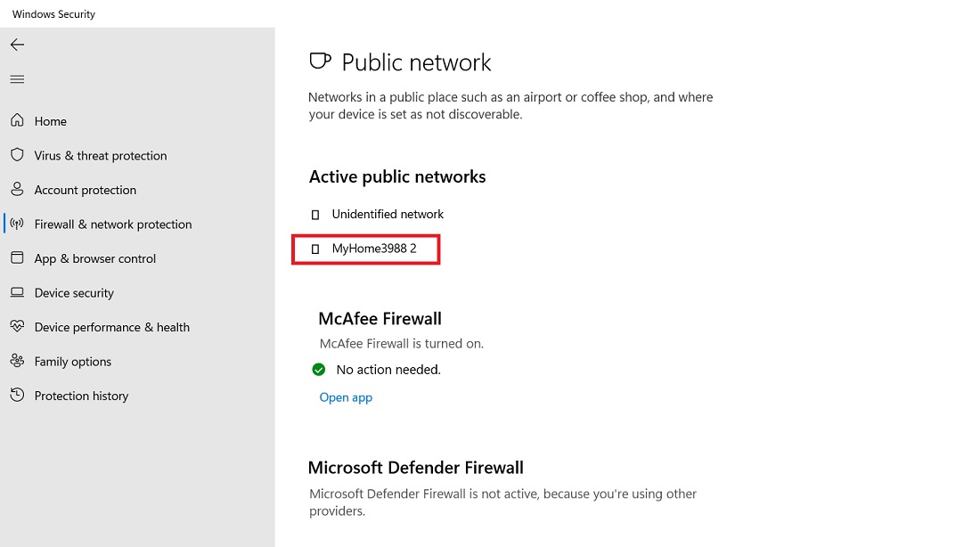Click the back arrow button
Screen dimensions: 980x547
(x=17, y=45)
